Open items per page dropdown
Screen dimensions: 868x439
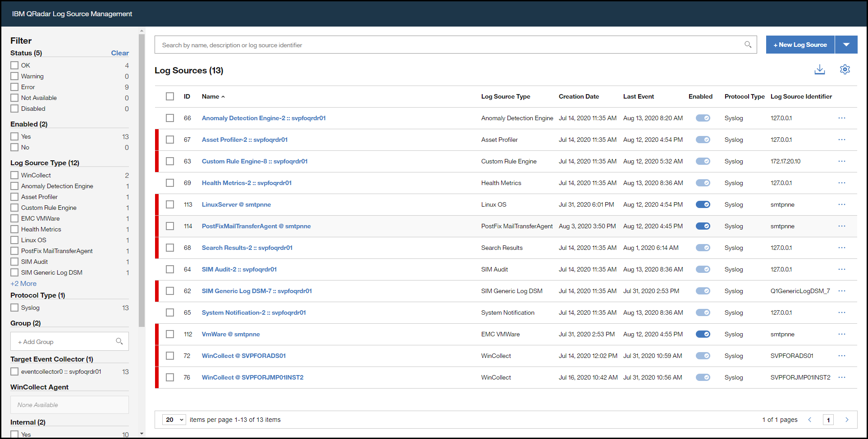[x=174, y=420]
